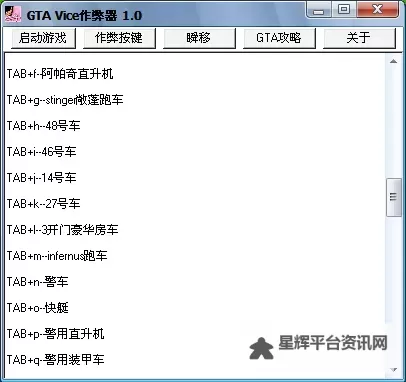The height and width of the screenshot is (382, 406).
Task: Select the TAB+q 警用装甲车 line
Action: (55, 360)
